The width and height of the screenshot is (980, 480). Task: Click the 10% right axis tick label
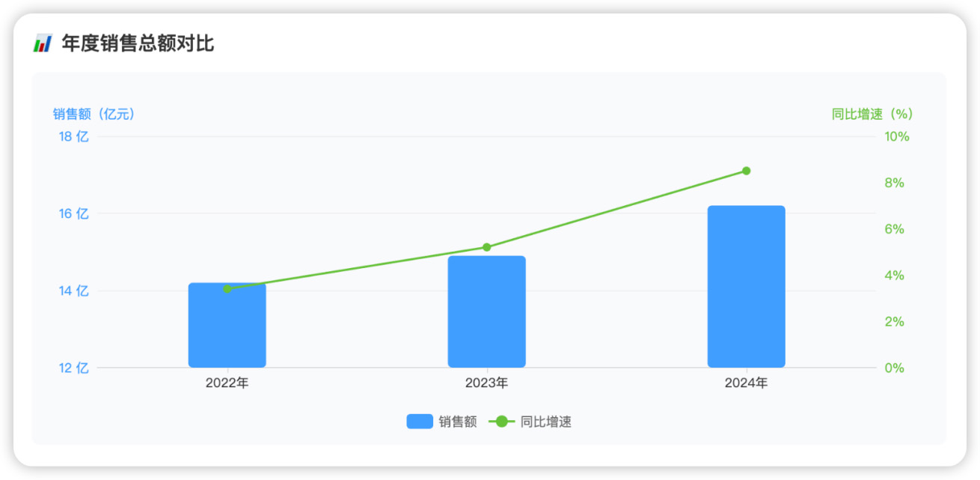pyautogui.click(x=897, y=136)
